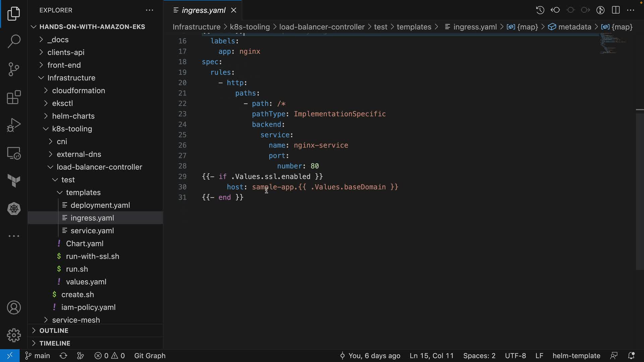Image resolution: width=644 pixels, height=362 pixels.
Task: Open the Source Control view
Action: pos(14,69)
